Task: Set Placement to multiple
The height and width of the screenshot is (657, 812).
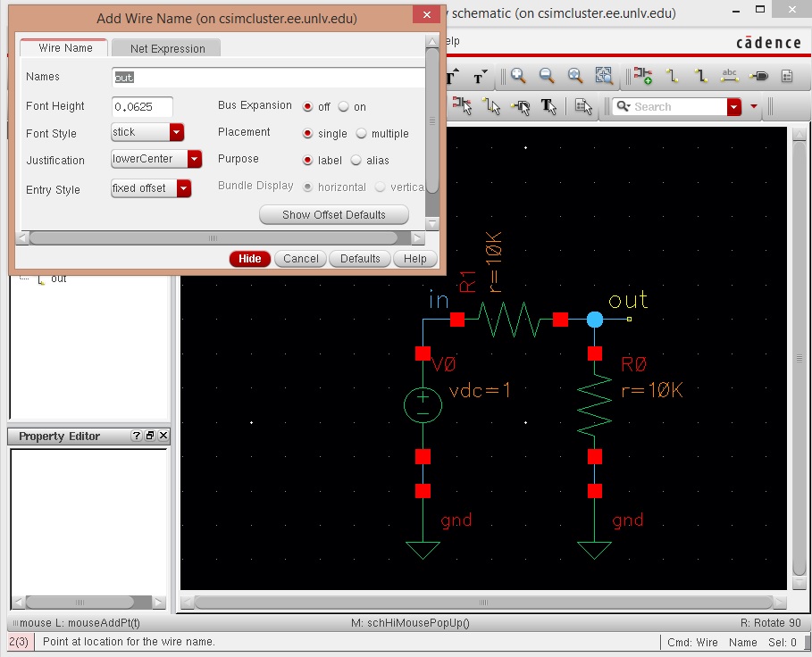Action: click(x=362, y=134)
